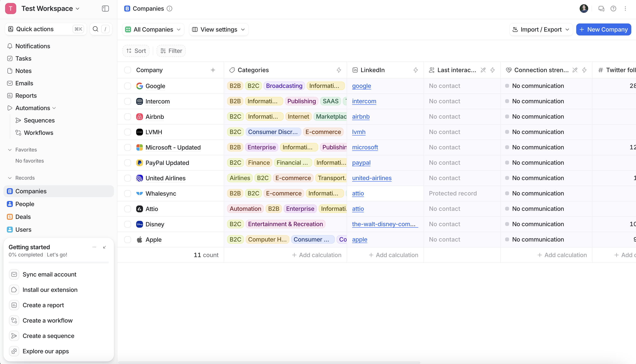
Task: Click the Whalesync logo icon
Action: tap(140, 194)
